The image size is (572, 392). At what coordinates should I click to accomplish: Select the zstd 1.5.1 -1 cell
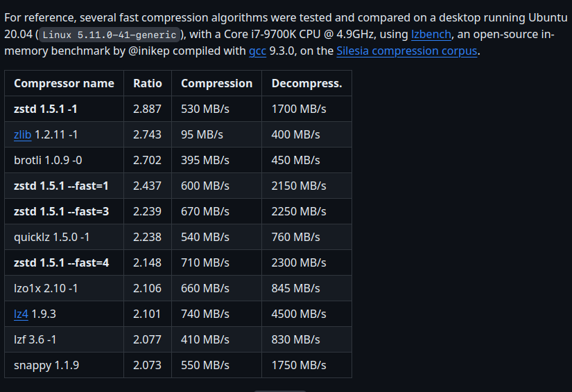pos(46,109)
